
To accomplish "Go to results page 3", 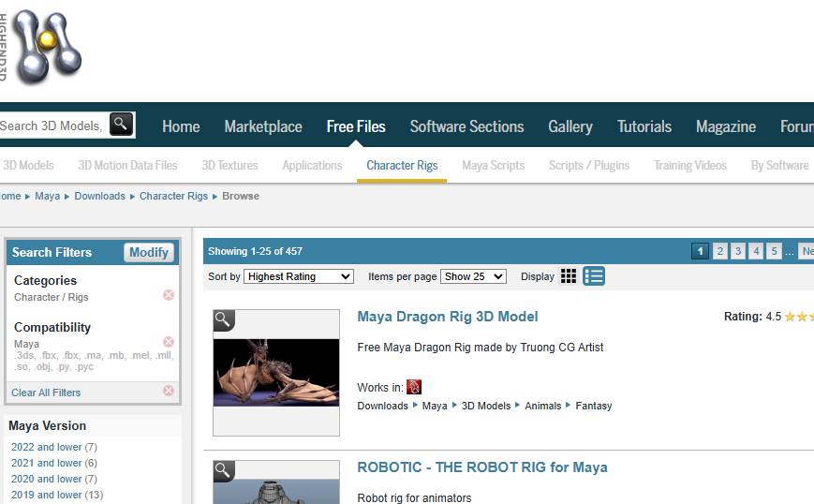I will [x=738, y=252].
